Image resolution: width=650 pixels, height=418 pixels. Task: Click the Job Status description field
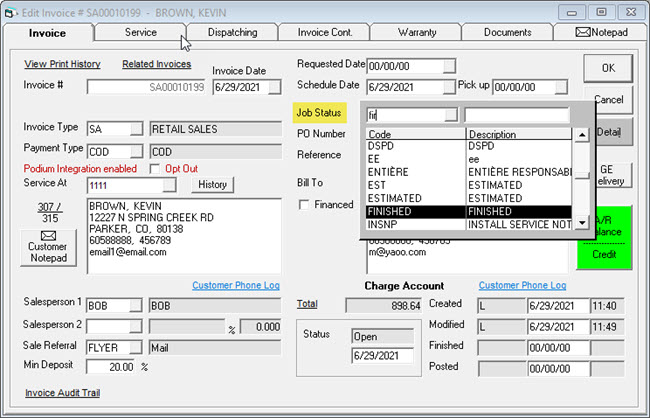pyautogui.click(x=517, y=115)
